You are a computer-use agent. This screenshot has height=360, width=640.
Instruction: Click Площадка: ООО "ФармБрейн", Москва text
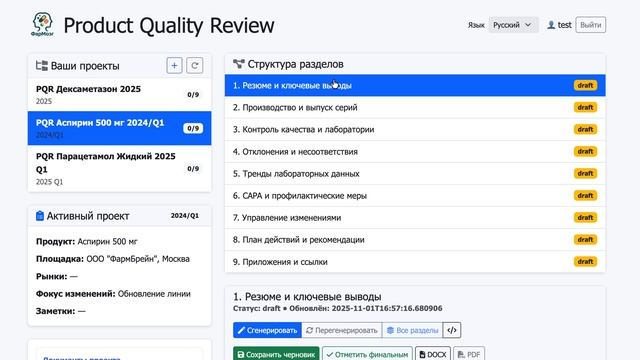(113, 259)
